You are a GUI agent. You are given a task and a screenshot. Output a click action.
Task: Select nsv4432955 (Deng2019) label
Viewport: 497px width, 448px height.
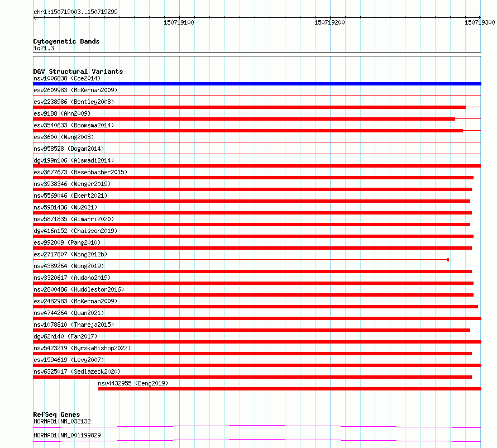[x=133, y=383]
